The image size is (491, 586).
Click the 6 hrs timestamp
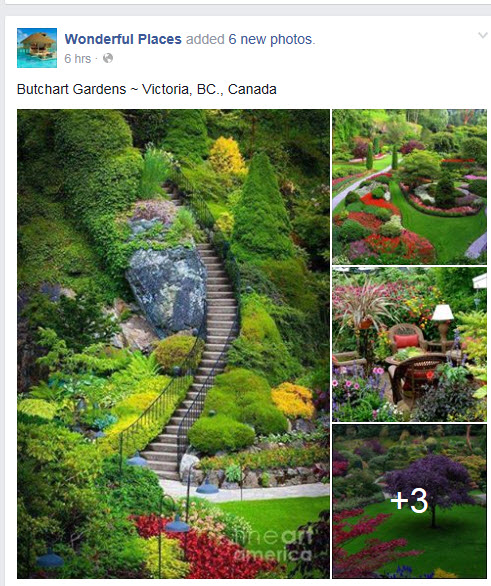pos(77,59)
